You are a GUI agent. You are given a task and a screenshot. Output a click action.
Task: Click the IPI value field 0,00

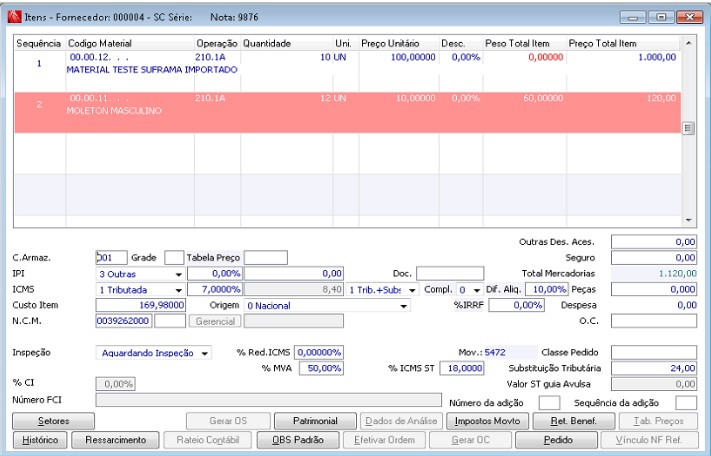[294, 273]
